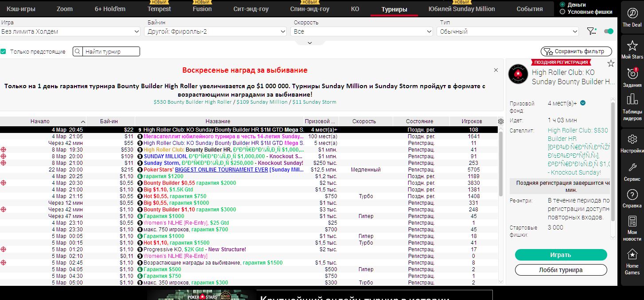Image resolution: width=644 pixels, height=300 pixels.
Task: Click PokerStars logo in tournament panel
Action: click(518, 74)
